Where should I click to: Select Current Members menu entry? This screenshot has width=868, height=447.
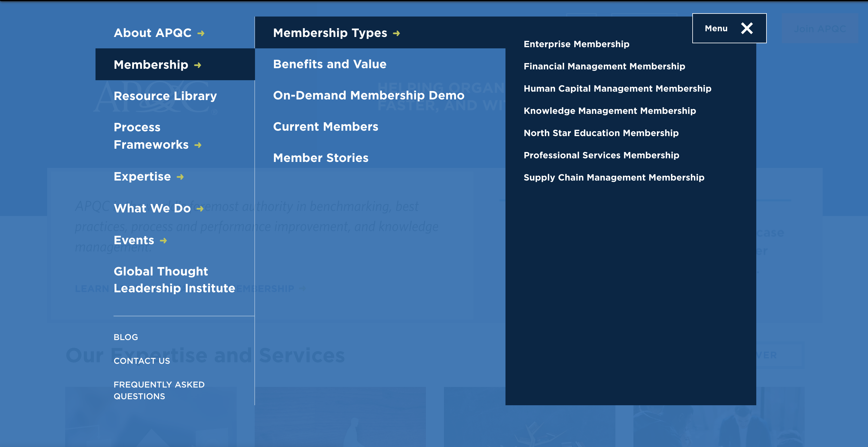pos(326,127)
